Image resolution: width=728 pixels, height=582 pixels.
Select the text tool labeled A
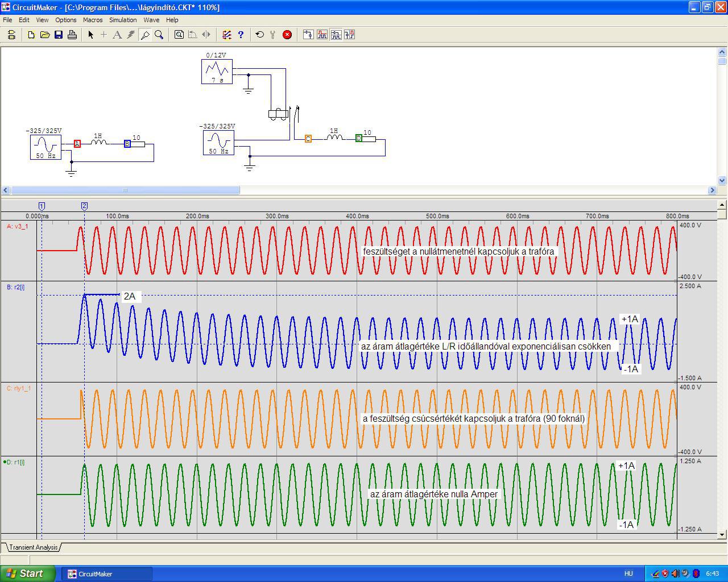(x=117, y=35)
